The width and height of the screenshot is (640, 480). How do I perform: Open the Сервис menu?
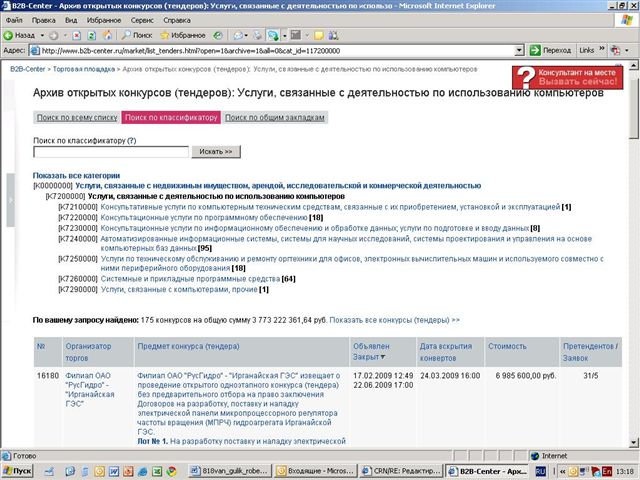(x=142, y=20)
